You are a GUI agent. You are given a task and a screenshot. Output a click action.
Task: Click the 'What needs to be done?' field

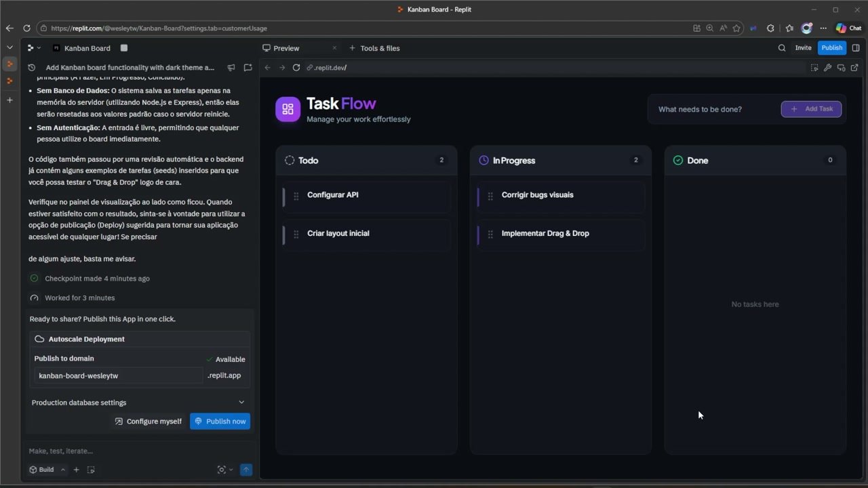point(712,109)
